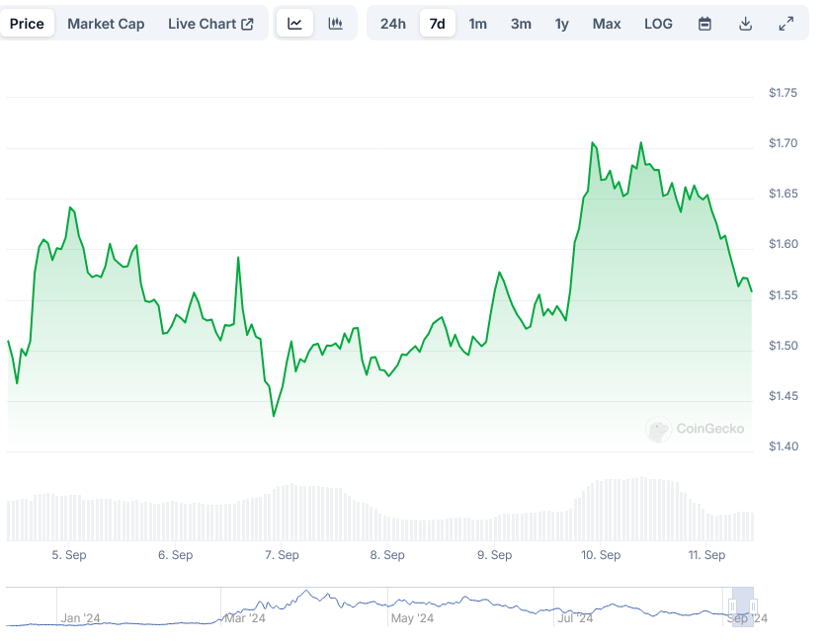This screenshot has height=644, width=828.
Task: Click the 9. Sep date label
Action: (494, 555)
